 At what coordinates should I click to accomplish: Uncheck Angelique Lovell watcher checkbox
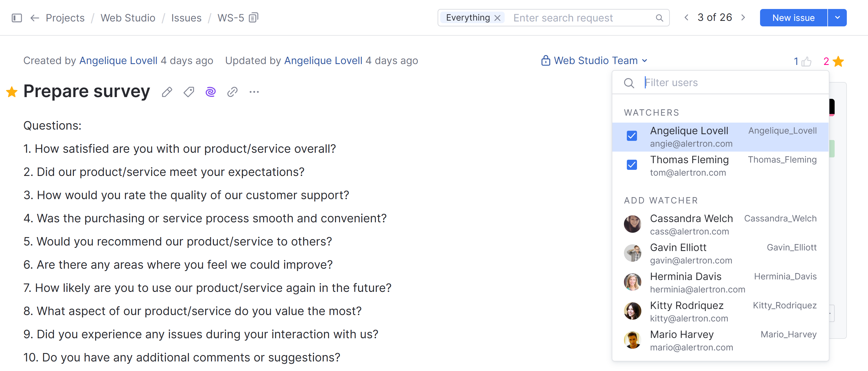632,136
